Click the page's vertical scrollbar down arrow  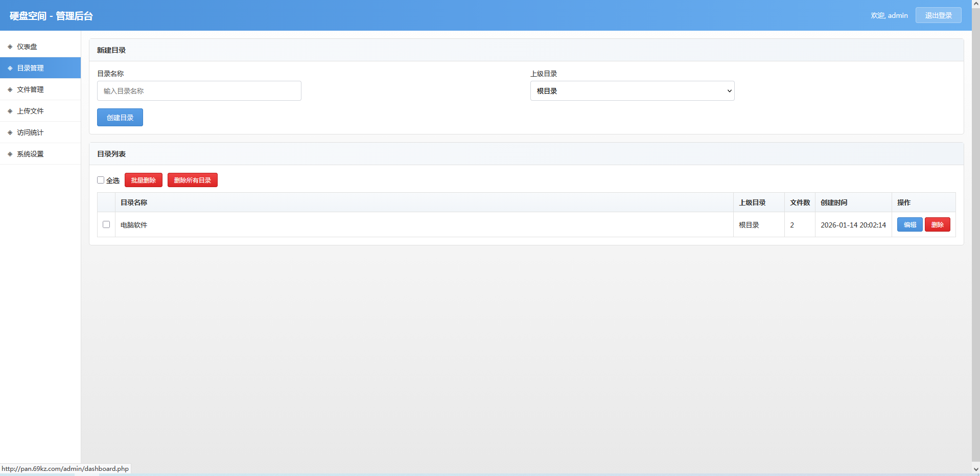tap(975, 469)
